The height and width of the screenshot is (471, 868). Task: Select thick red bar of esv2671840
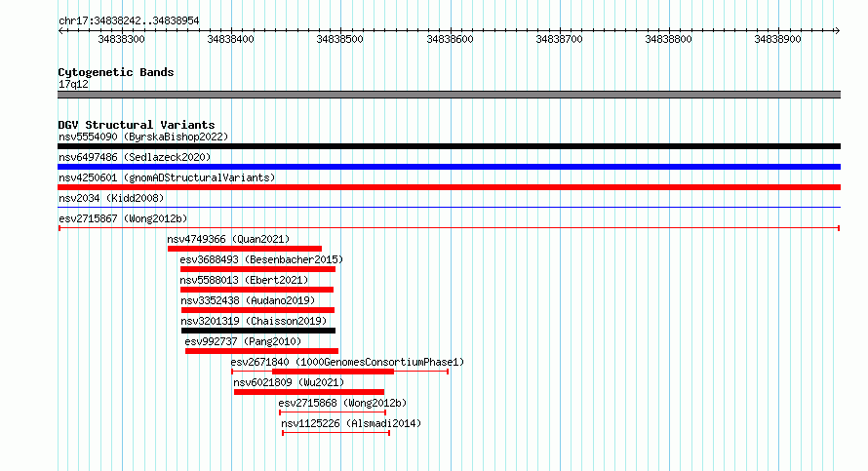334,372
